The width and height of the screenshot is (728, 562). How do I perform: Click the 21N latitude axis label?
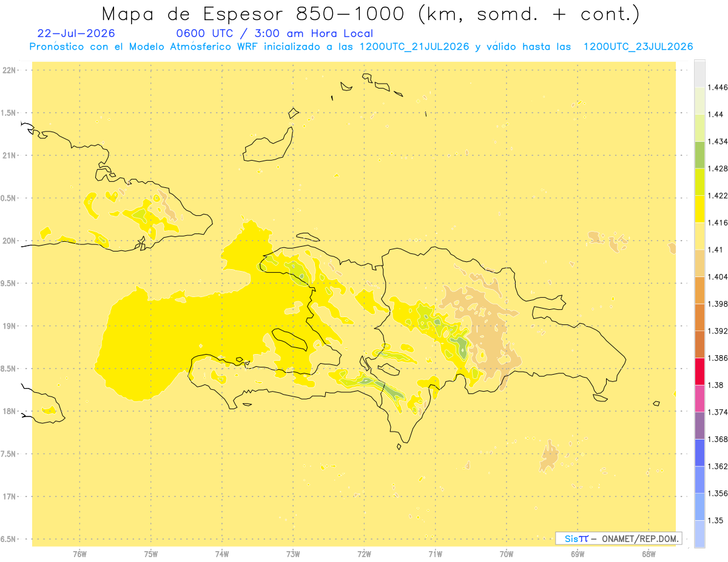(10, 155)
